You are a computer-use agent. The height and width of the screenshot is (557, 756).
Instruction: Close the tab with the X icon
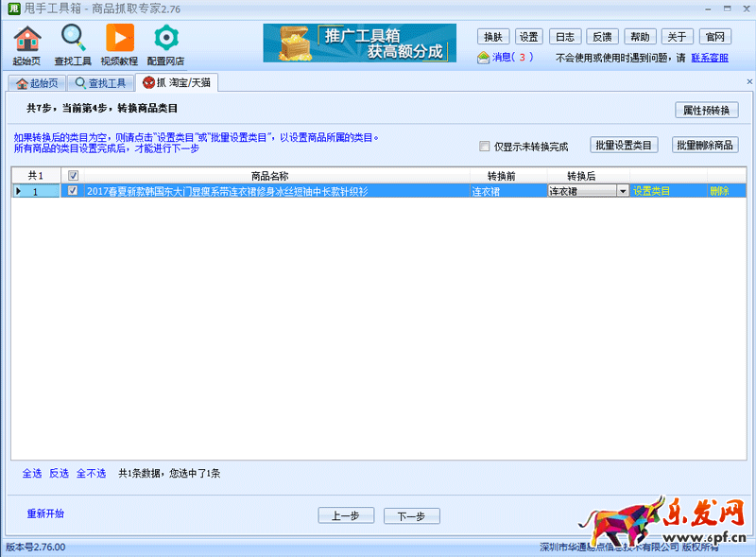tap(749, 82)
